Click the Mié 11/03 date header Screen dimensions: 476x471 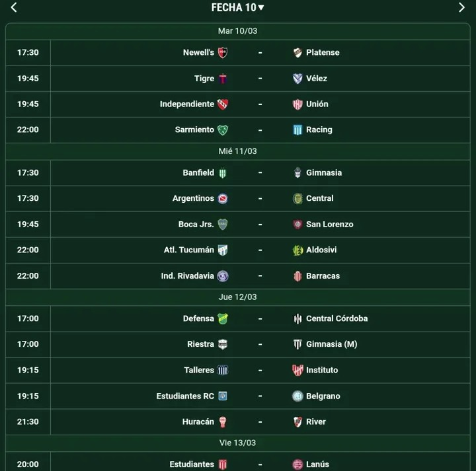[x=238, y=151]
